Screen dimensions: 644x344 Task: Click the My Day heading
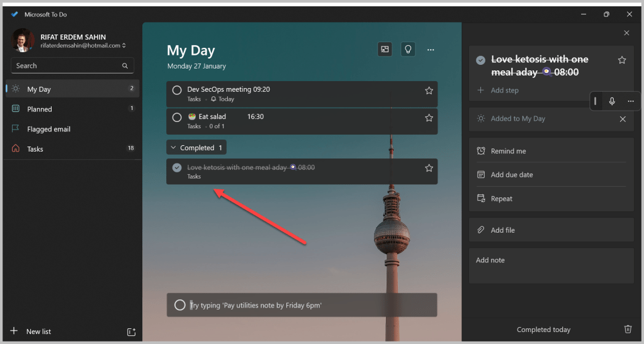tap(191, 50)
